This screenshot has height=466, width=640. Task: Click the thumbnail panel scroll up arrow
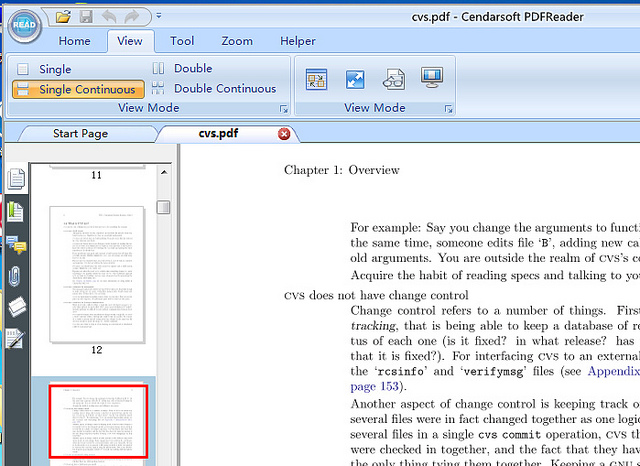click(x=164, y=173)
